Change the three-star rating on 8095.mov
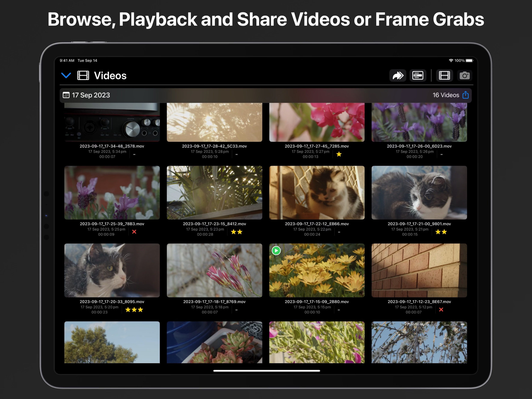The height and width of the screenshot is (399, 532). coord(134,310)
